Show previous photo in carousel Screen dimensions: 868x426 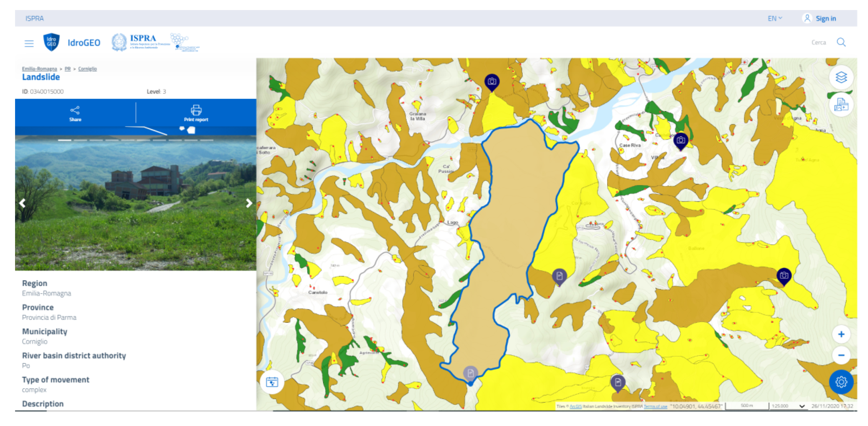(22, 203)
